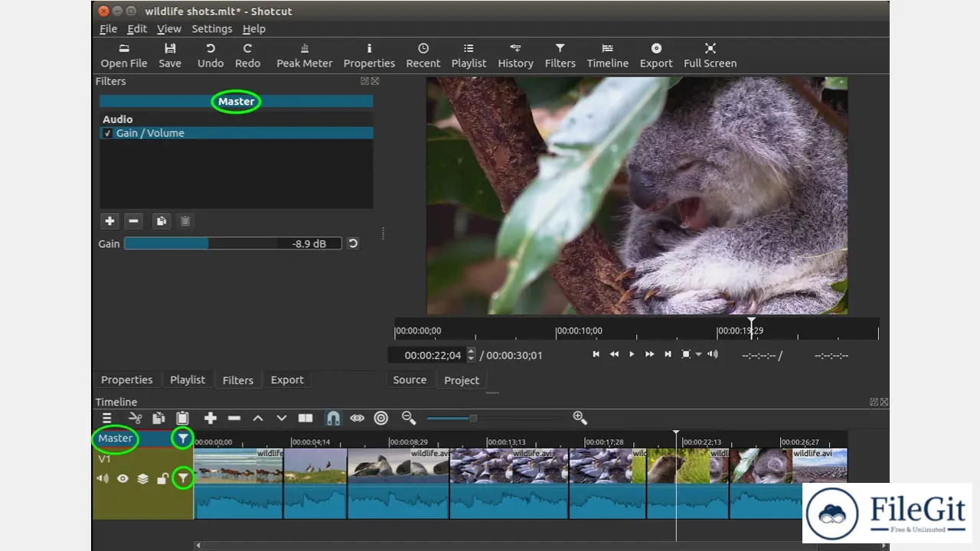Toggle Scrub while dragging eye icon

[358, 418]
